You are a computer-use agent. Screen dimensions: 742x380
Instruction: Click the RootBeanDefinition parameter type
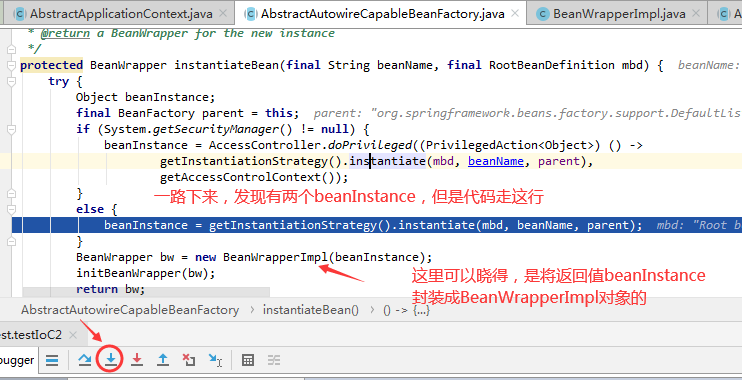click(552, 65)
